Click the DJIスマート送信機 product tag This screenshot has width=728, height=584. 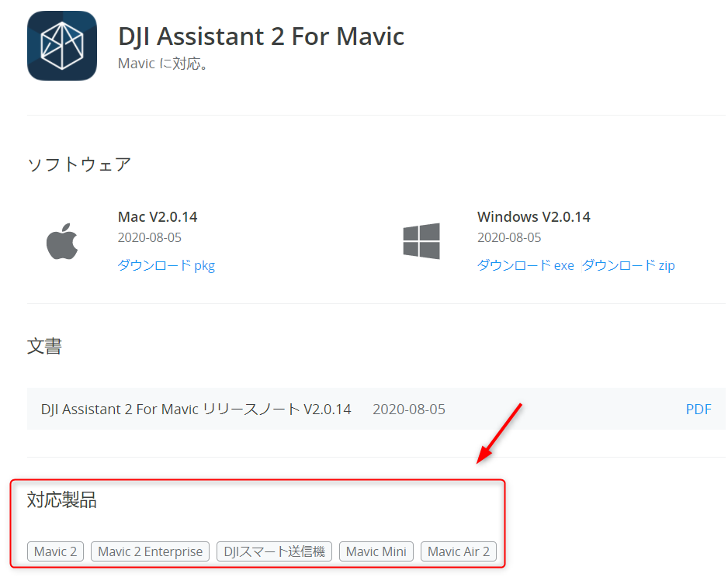[x=274, y=551]
